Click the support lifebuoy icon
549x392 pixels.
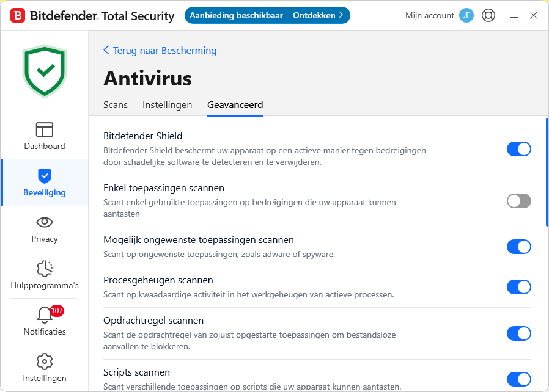click(x=488, y=15)
